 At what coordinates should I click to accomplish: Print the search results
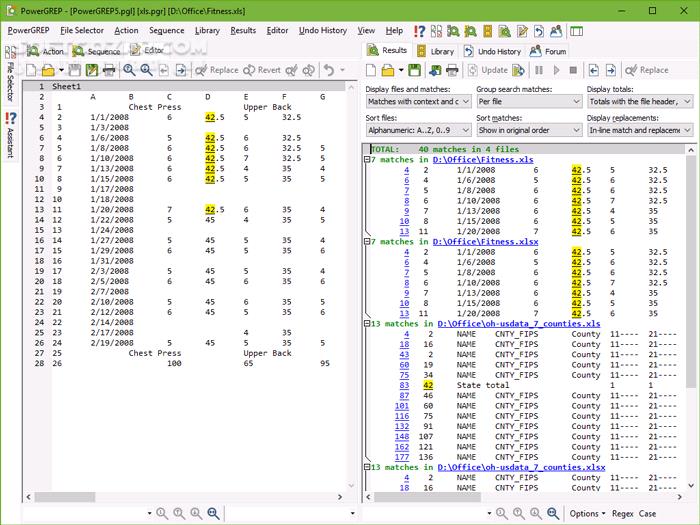click(452, 70)
